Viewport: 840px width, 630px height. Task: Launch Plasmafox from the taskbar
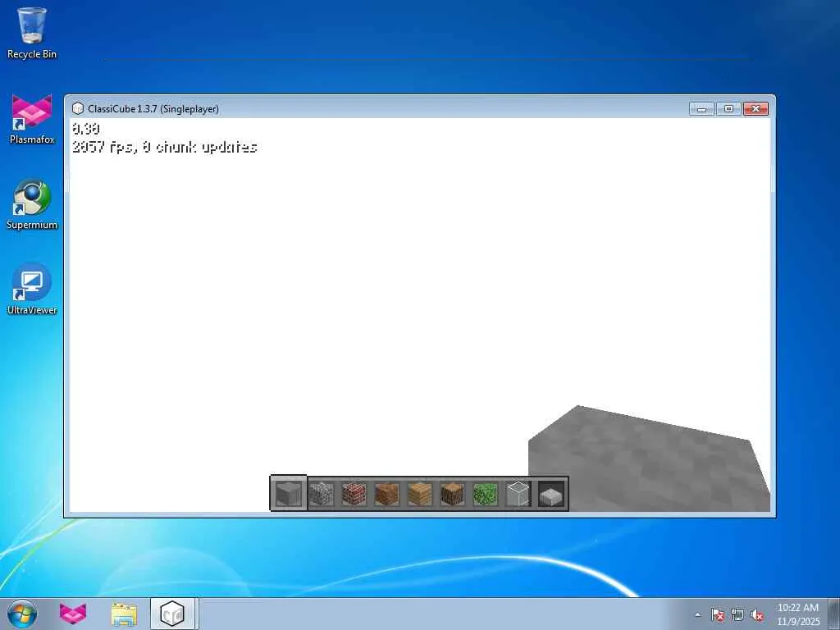click(73, 614)
